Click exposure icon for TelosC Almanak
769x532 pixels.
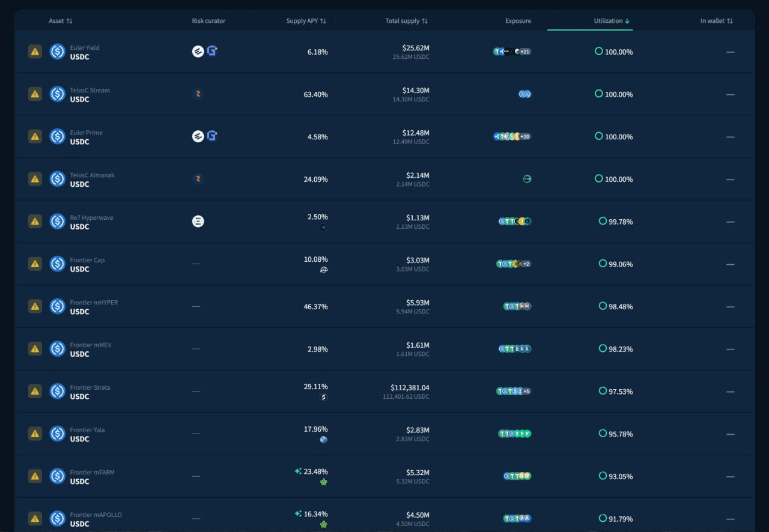tap(527, 179)
